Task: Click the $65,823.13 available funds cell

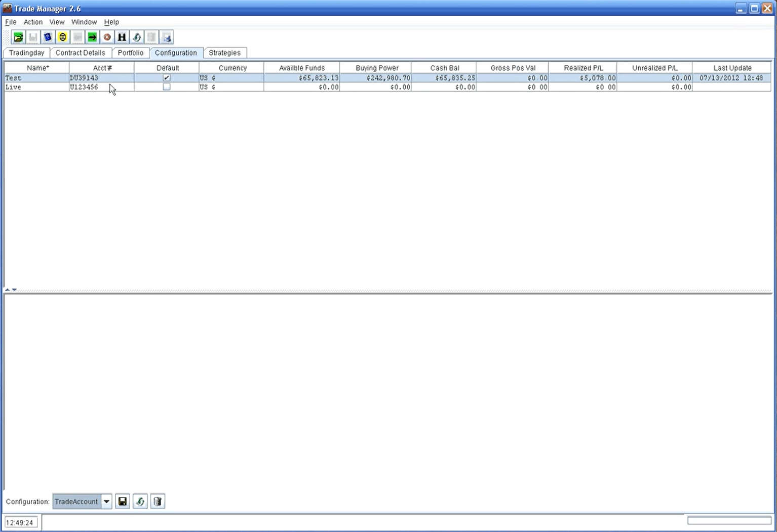Action: click(302, 78)
